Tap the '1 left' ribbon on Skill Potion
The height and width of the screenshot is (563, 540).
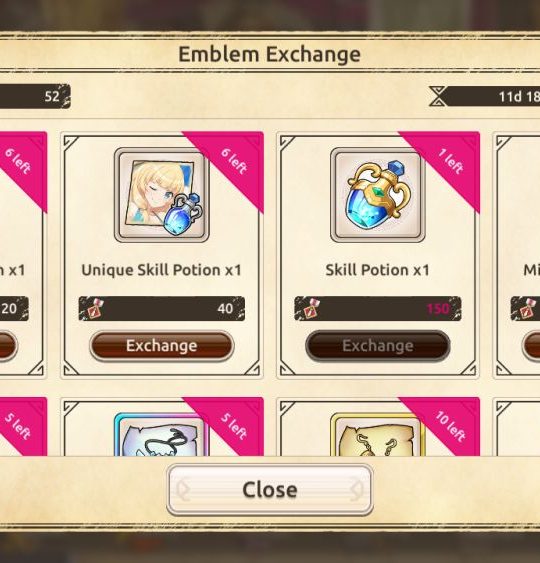coord(450,162)
